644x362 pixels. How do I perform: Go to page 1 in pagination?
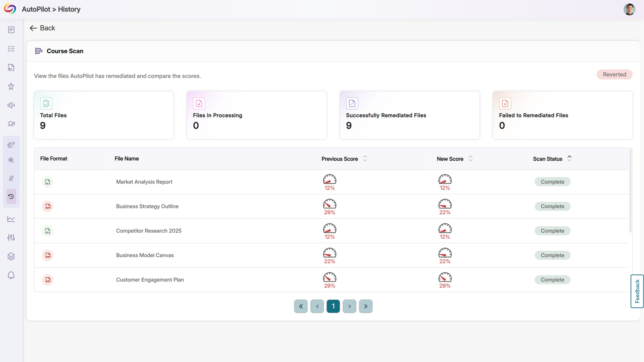coord(333,306)
